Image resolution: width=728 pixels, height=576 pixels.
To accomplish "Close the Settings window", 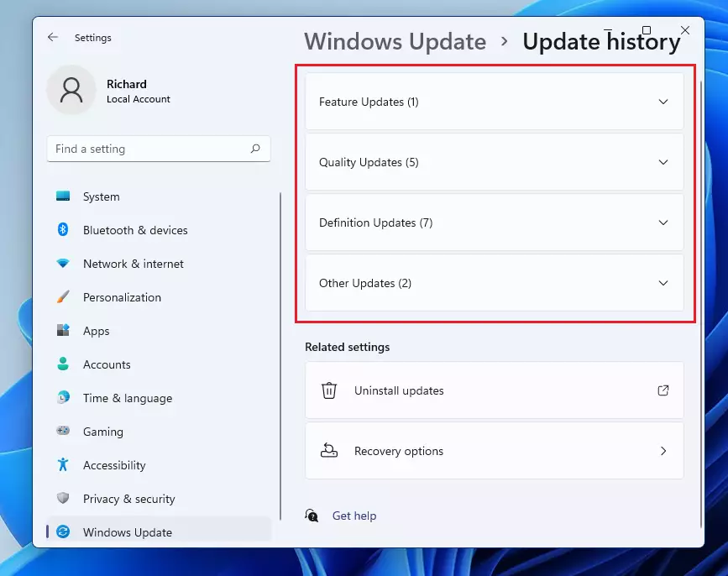I will pyautogui.click(x=685, y=30).
